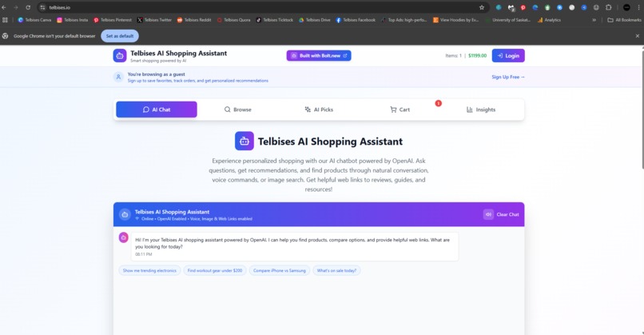This screenshot has width=644, height=335.
Task: Open the Telbises Canva bookmark
Action: [34, 20]
